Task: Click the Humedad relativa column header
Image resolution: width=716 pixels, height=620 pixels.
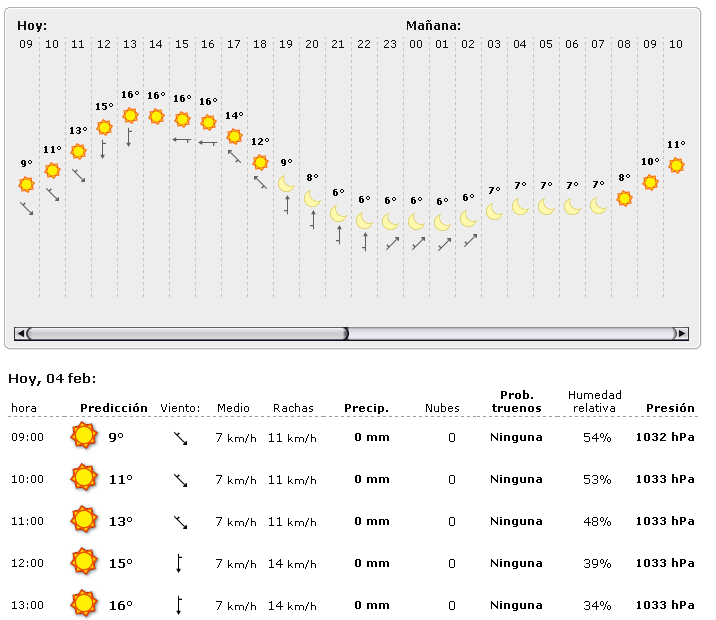Action: tap(594, 401)
